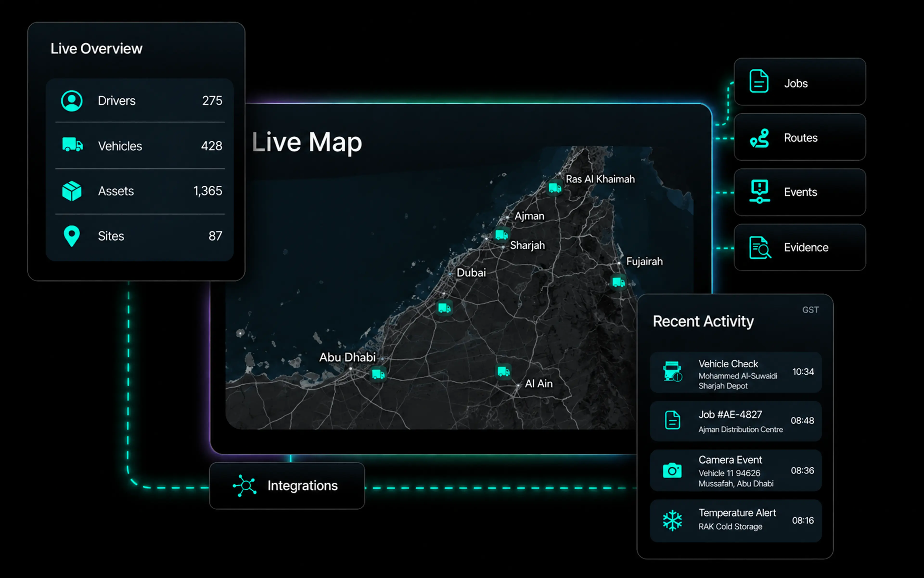The width and height of the screenshot is (924, 578).
Task: Click the Assets box icon
Action: click(72, 191)
